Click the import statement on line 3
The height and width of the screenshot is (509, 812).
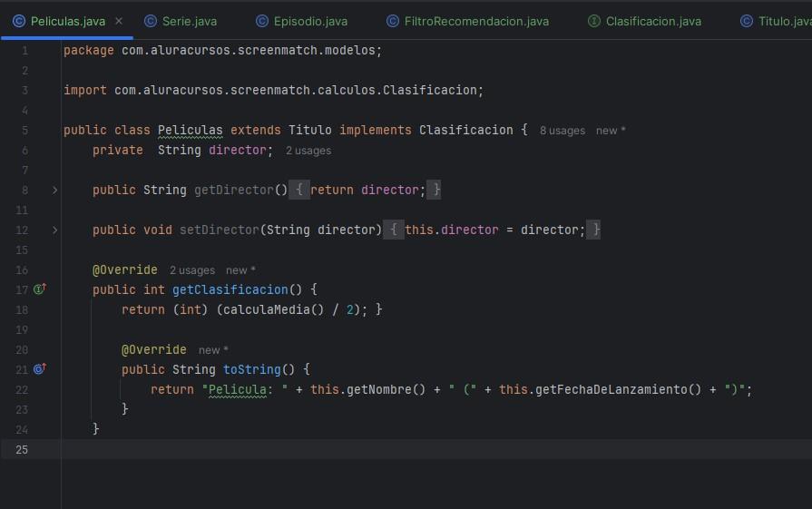click(x=273, y=91)
